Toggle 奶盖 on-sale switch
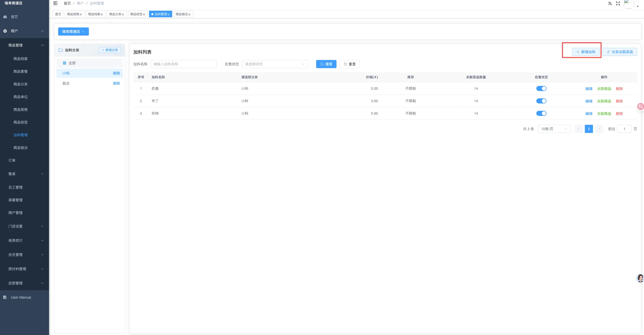The height and width of the screenshot is (335, 644). pos(541,88)
